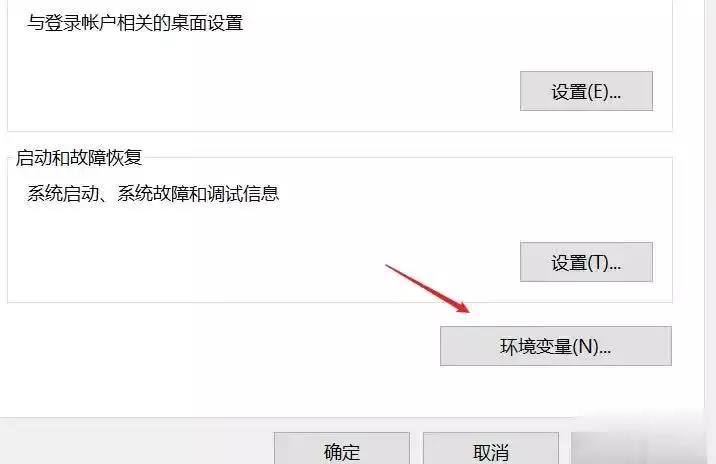Open user profile 设置(E)... button
716x464 pixels.
coord(586,91)
